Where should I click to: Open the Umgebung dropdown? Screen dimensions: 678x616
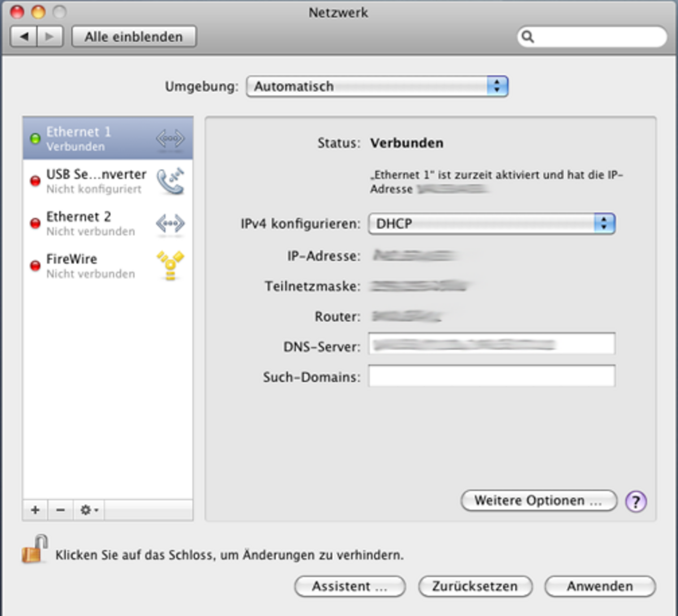point(377,86)
